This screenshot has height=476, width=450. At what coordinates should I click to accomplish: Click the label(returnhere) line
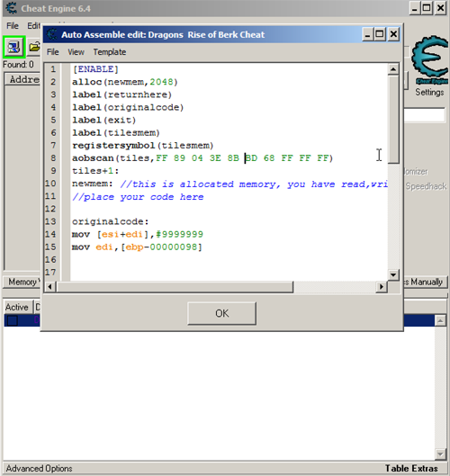[121, 94]
